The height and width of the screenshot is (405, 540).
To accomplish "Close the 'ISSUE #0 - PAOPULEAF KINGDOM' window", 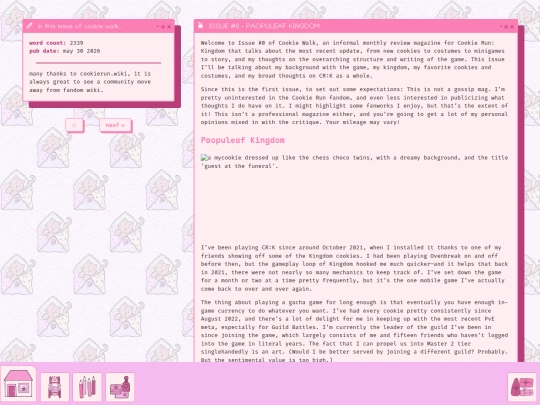I will click(x=512, y=27).
